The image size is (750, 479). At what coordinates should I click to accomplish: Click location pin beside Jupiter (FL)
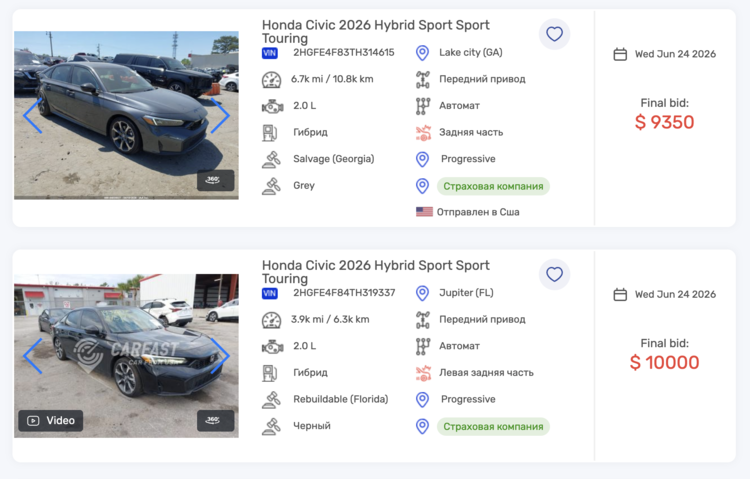[422, 293]
